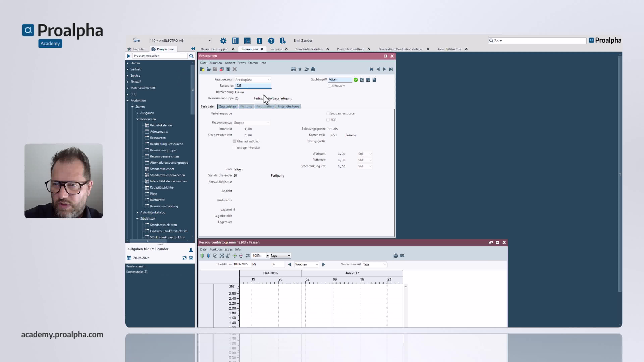Mark the resource as favorite with the star icon

tap(300, 69)
